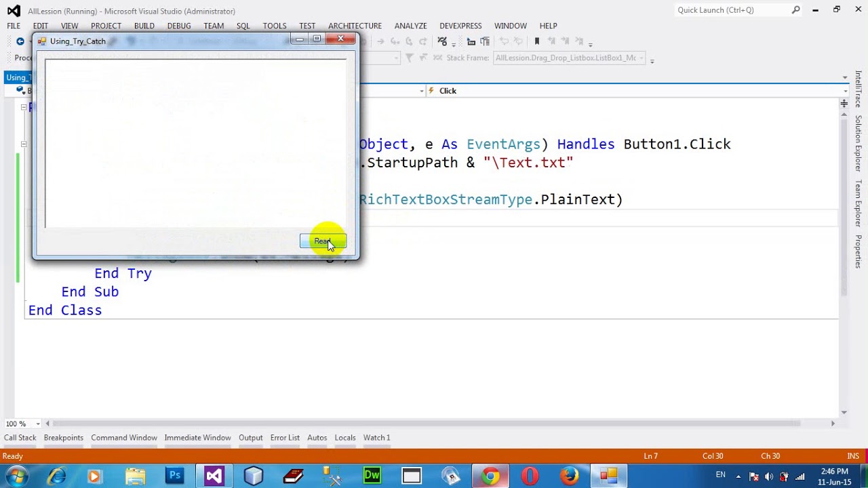Image resolution: width=868 pixels, height=488 pixels.
Task: Click the volume speaker tray icon
Action: 769,476
